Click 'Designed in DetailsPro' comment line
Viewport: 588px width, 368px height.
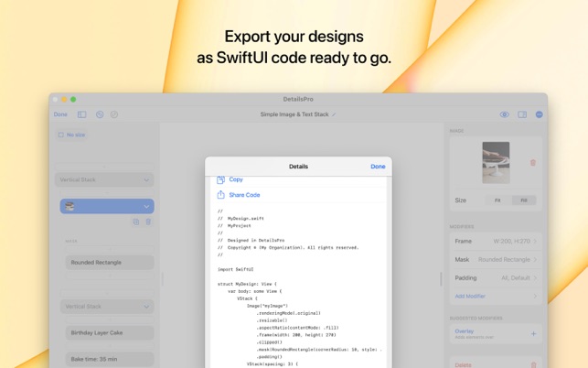(x=256, y=241)
